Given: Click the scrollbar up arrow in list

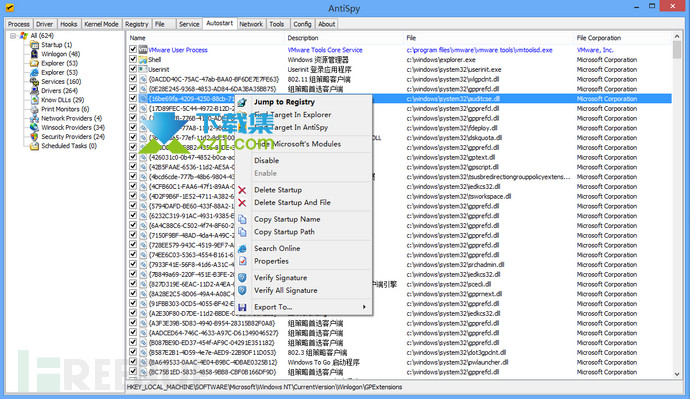Looking at the screenshot, I should click(x=677, y=37).
